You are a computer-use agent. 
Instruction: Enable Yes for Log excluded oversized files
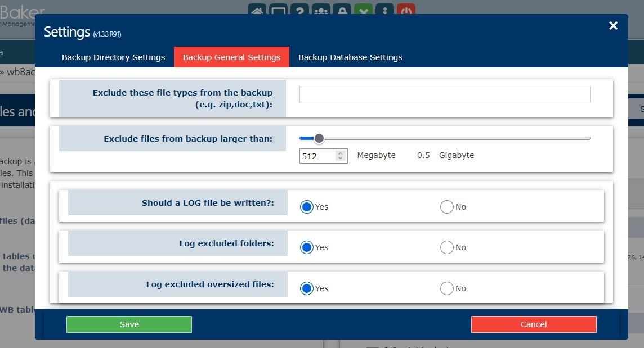(x=306, y=288)
